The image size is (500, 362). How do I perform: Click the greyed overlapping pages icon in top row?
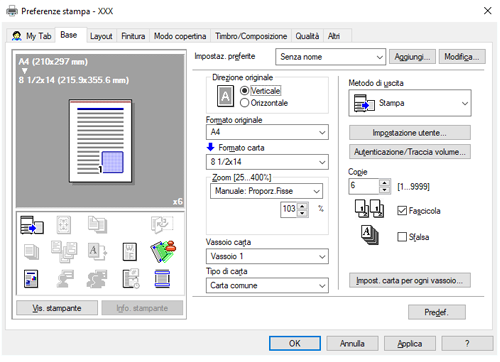(x=97, y=225)
